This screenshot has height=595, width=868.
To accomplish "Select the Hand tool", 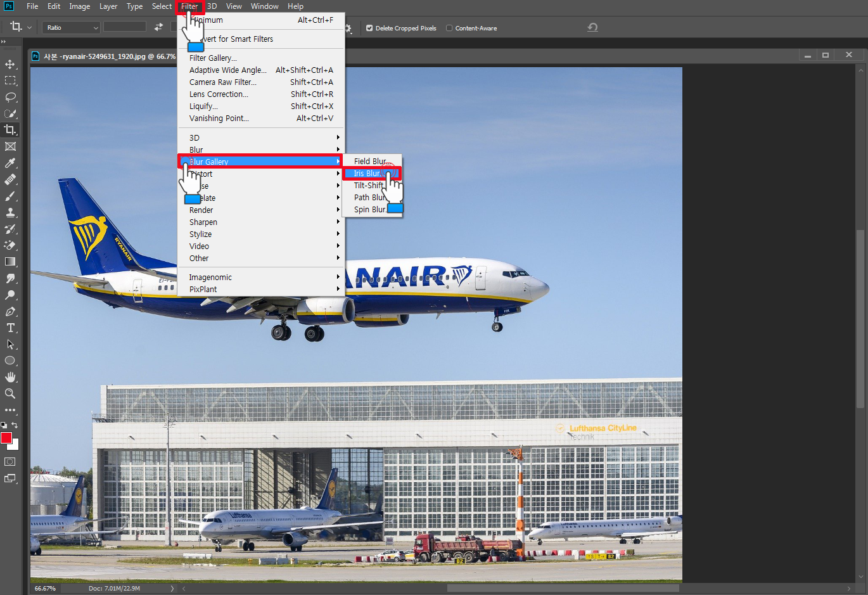I will click(10, 377).
